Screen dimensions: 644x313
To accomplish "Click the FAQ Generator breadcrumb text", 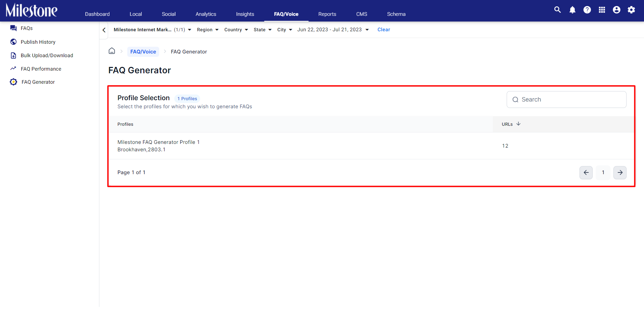I will [x=189, y=52].
